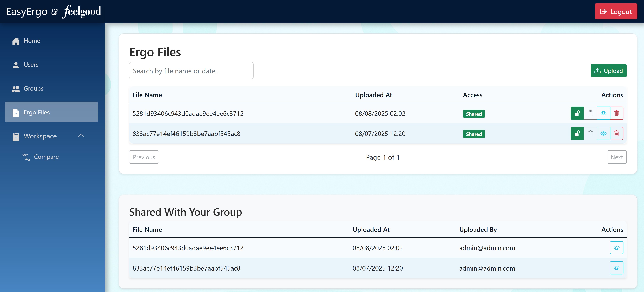The height and width of the screenshot is (292, 644).
Task: Click shared group file name 5281d93406c943d0adae9ee4ee6c3712
Action: pos(188,248)
